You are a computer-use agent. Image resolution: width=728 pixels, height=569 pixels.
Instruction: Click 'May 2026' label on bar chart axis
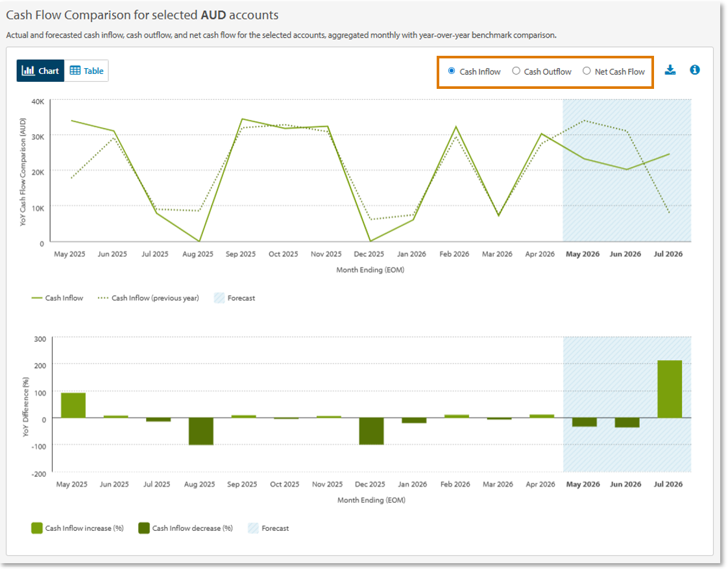583,484
